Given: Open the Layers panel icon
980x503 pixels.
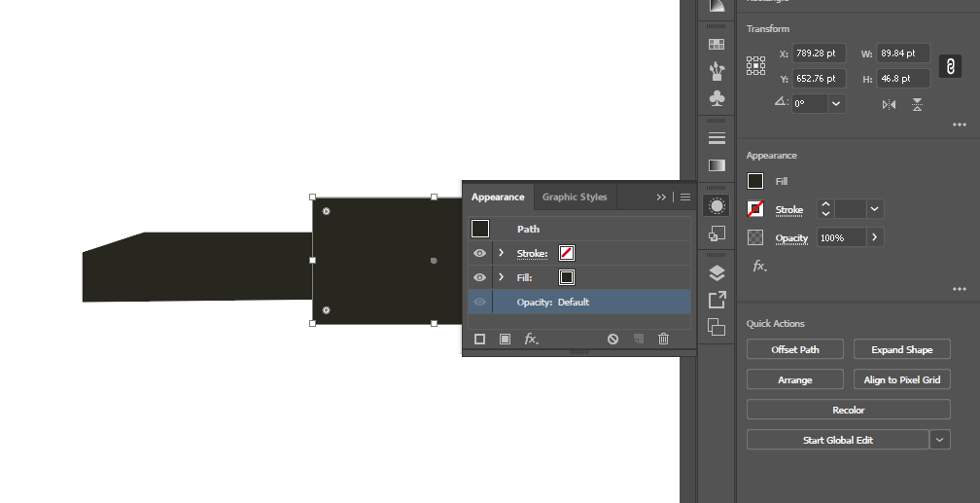Looking at the screenshot, I should 717,272.
